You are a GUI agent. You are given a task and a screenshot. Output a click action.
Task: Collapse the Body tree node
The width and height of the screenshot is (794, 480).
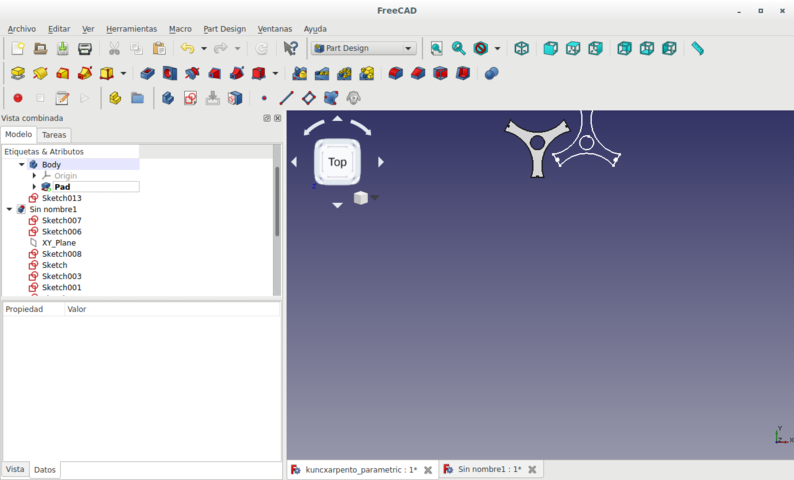coord(22,165)
